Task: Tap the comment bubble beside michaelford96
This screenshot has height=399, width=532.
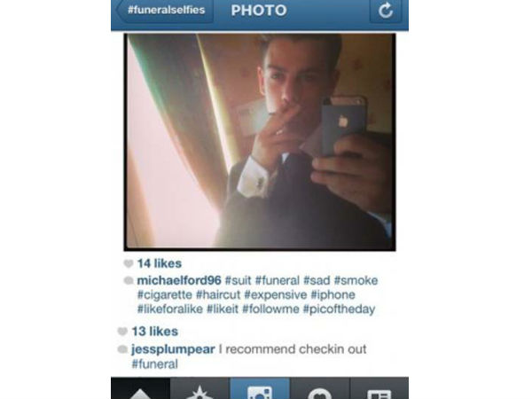Action: coord(129,280)
